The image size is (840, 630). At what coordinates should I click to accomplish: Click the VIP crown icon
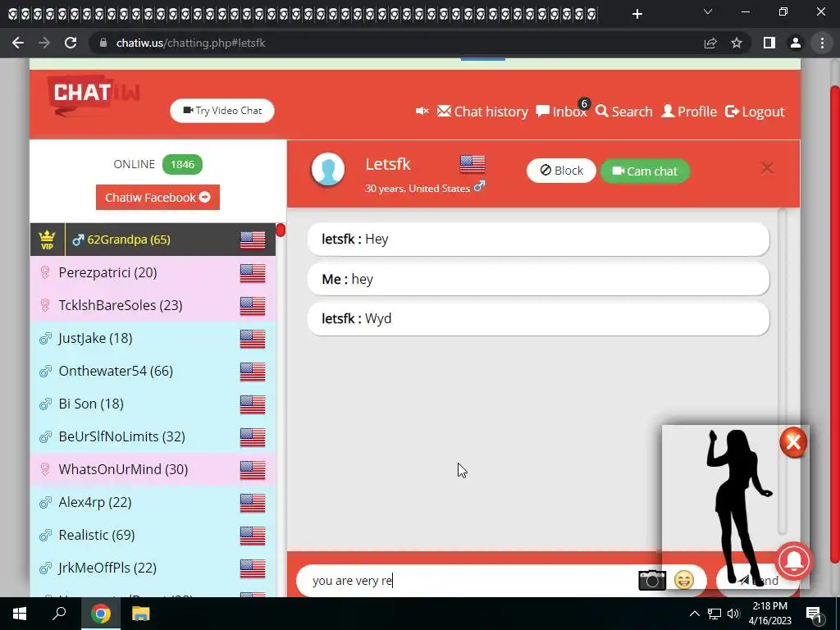(47, 240)
